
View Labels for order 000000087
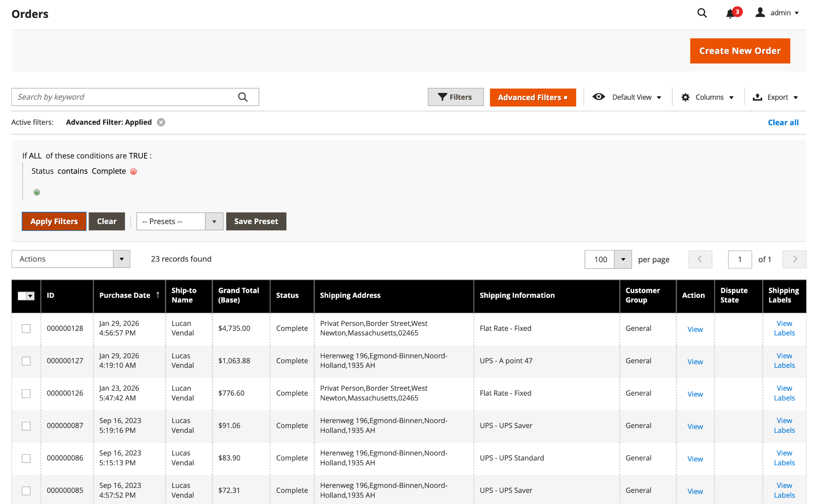pos(784,426)
